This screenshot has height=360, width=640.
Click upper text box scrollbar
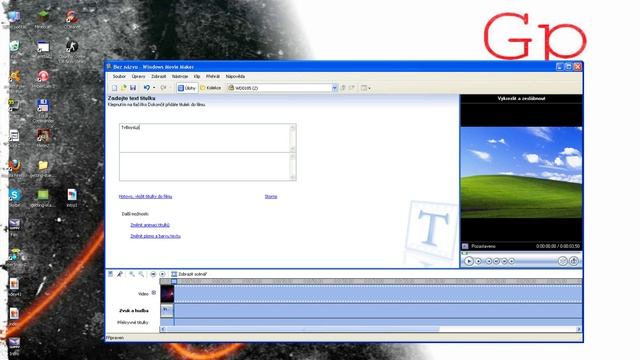(293, 138)
